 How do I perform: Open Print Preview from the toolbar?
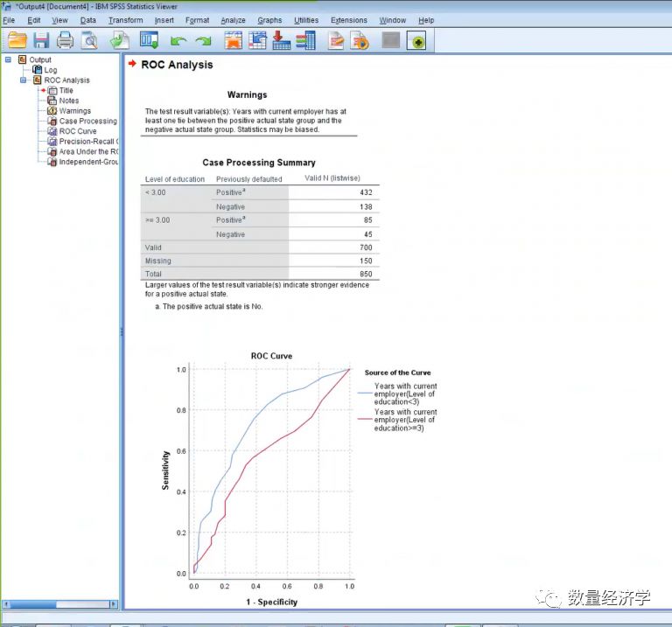89,40
